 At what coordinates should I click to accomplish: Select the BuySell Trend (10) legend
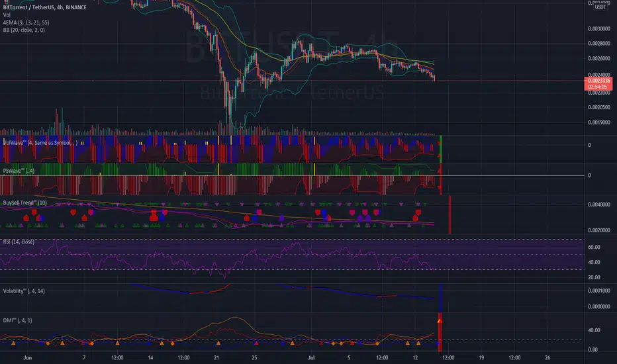(x=24, y=203)
